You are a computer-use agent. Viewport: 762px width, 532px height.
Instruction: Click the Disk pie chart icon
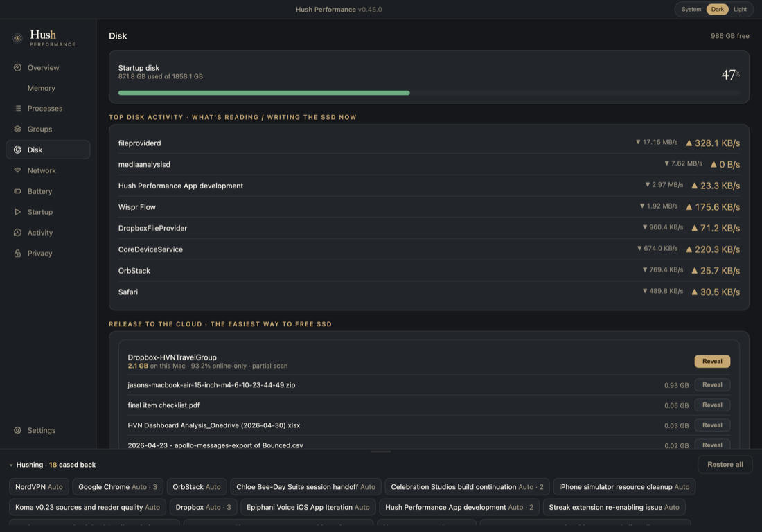[x=17, y=150]
